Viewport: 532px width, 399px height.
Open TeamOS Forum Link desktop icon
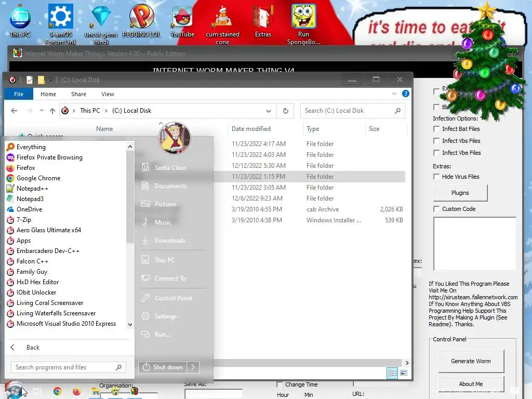point(61,24)
